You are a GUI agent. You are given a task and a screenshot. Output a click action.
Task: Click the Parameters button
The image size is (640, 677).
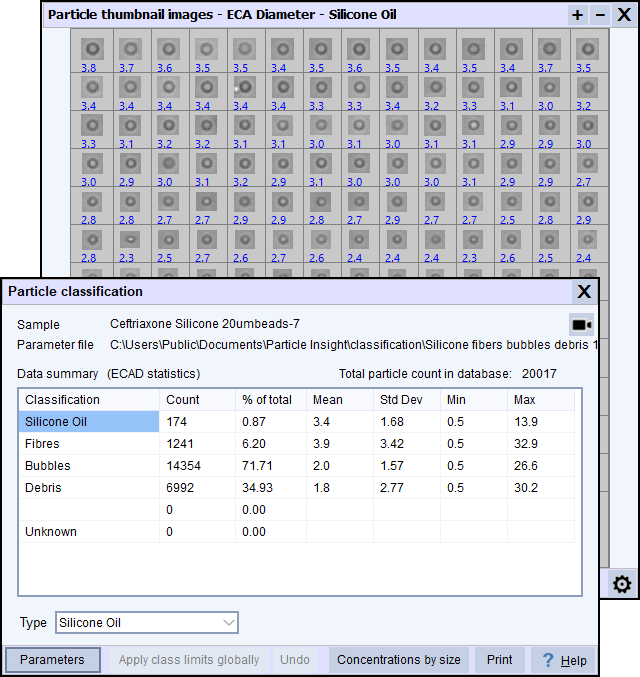point(52,660)
